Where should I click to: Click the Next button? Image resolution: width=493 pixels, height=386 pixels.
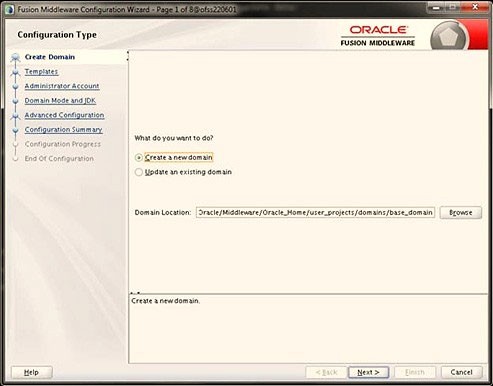368,372
